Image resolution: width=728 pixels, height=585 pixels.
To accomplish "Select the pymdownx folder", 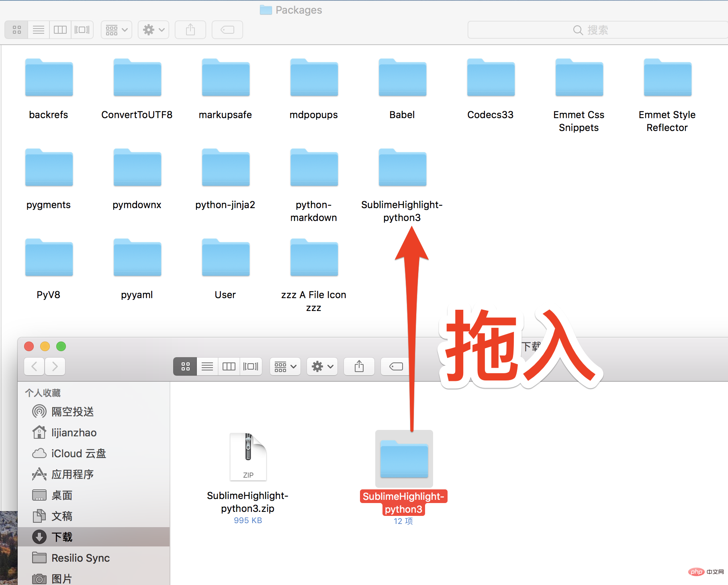I will 137,168.
